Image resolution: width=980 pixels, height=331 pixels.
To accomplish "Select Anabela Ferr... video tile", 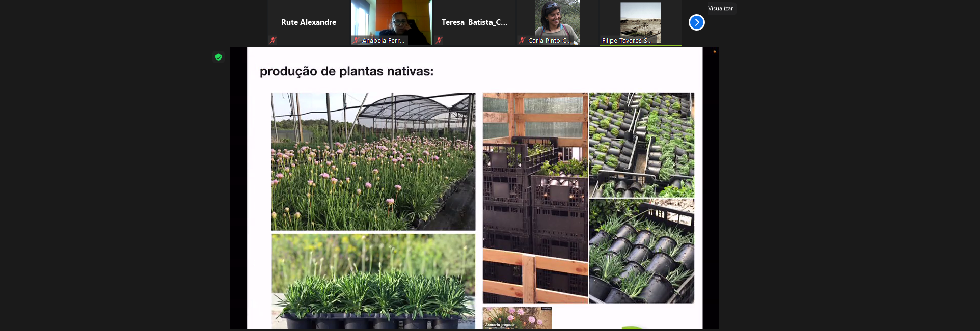I will [391, 22].
